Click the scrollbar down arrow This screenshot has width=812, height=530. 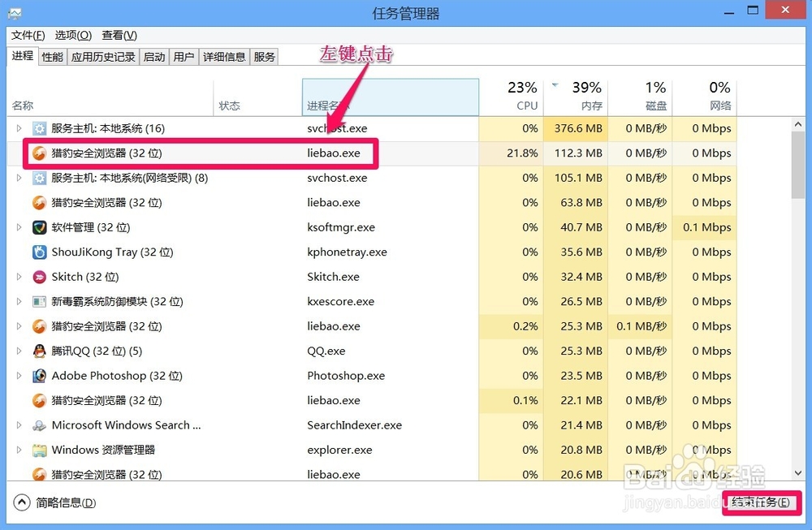pyautogui.click(x=797, y=473)
